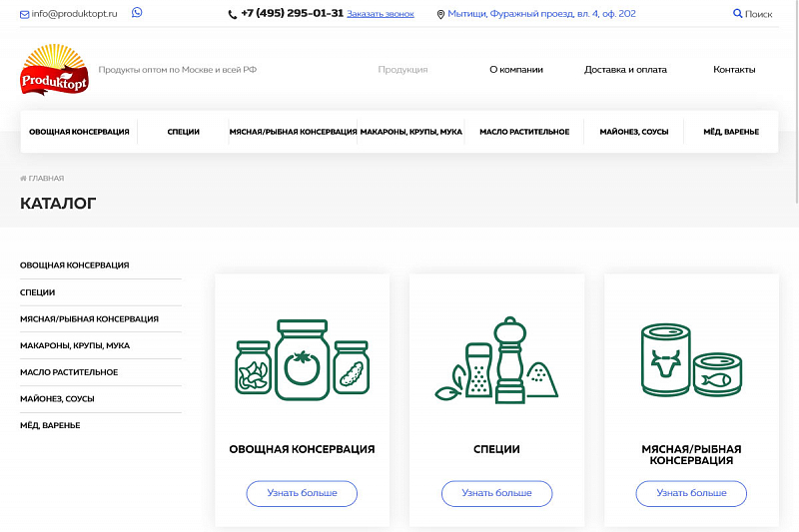Open the WhatsApp chat icon
This screenshot has width=799, height=532.
click(x=137, y=12)
